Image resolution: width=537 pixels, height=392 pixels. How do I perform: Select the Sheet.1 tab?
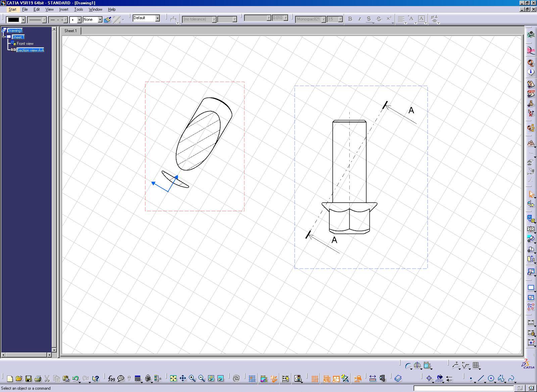[70, 31]
